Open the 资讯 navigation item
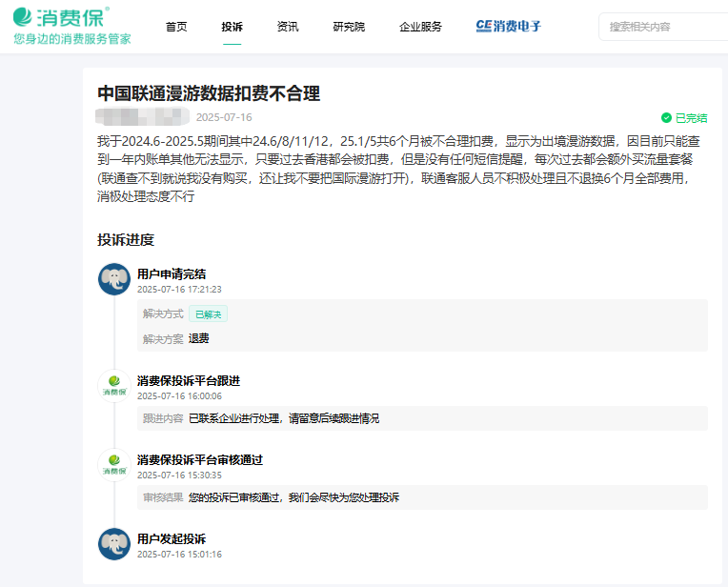The image size is (728, 587). tap(288, 27)
